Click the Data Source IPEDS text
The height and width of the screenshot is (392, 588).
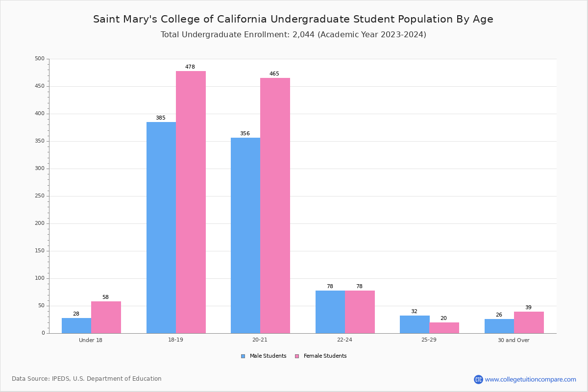[87, 379]
